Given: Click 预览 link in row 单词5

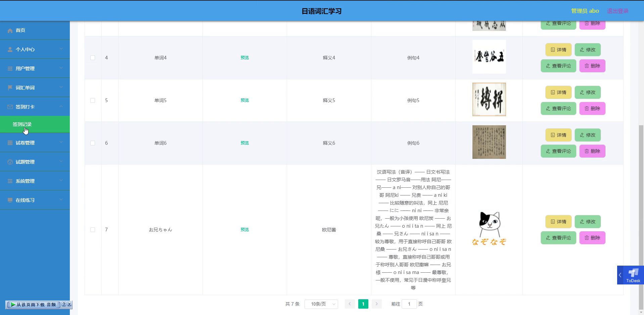Looking at the screenshot, I should coord(245,100).
